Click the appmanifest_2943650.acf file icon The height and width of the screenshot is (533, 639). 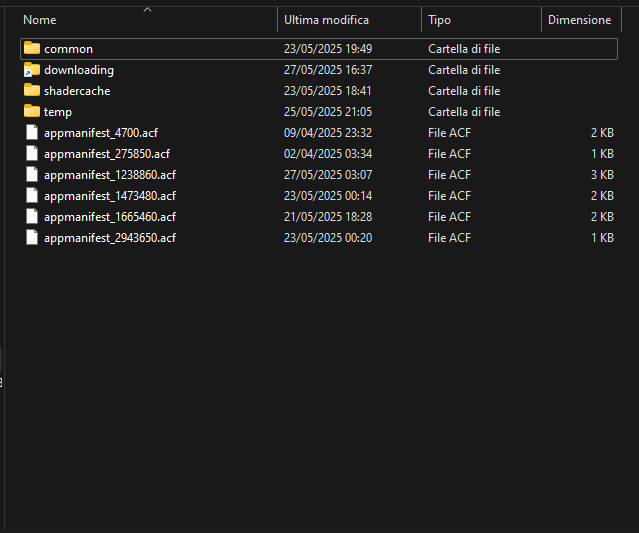pos(32,238)
